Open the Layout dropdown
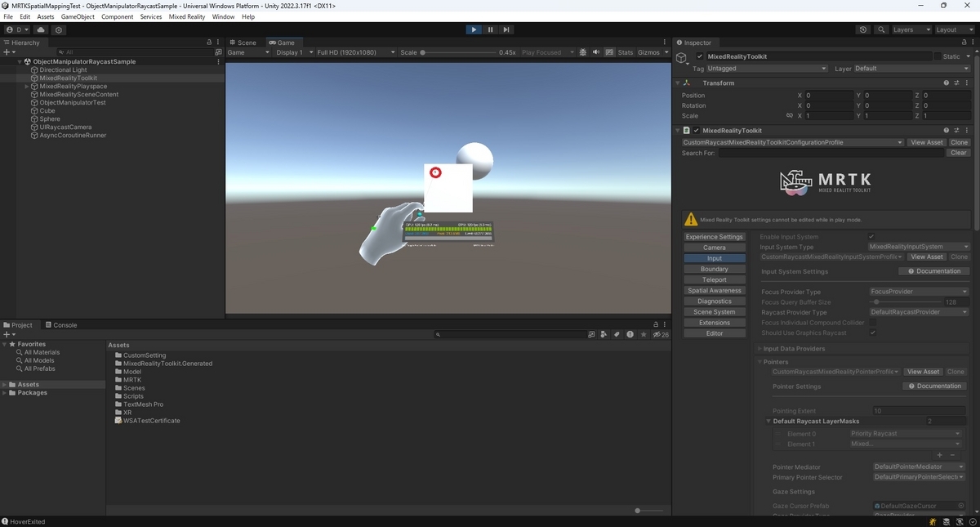This screenshot has height=527, width=980. pos(954,29)
